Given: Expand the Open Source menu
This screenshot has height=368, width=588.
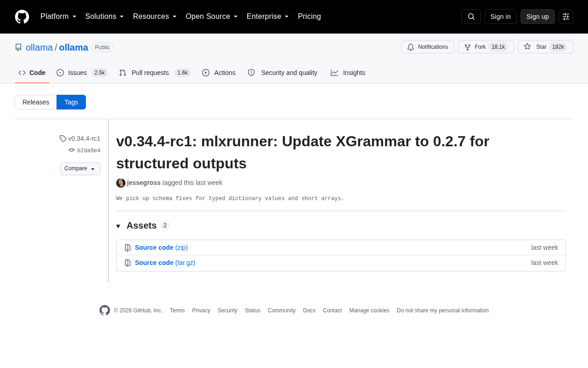Looking at the screenshot, I should pyautogui.click(x=212, y=17).
